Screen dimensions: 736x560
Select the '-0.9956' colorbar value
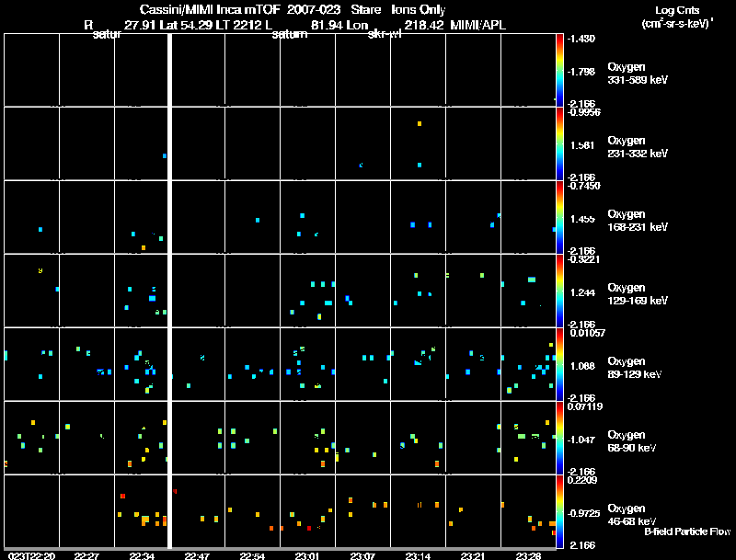click(x=583, y=112)
